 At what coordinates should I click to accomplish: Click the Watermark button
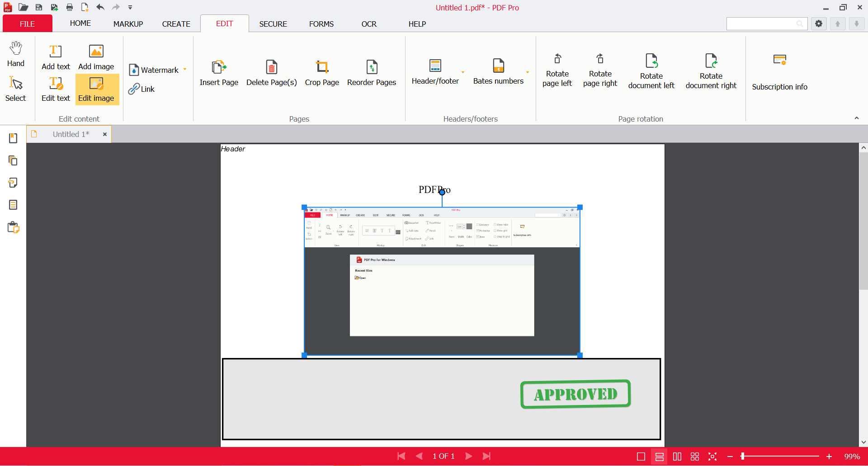[154, 70]
